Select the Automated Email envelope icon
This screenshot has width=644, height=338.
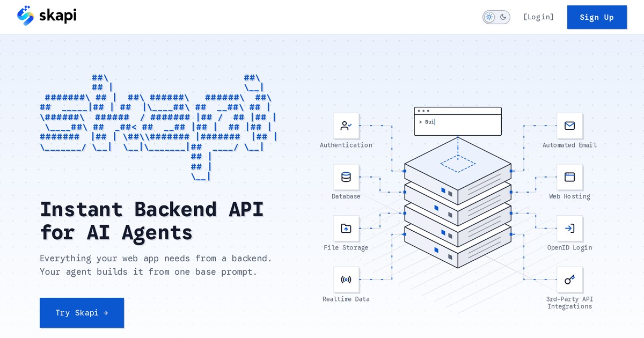[x=569, y=126]
